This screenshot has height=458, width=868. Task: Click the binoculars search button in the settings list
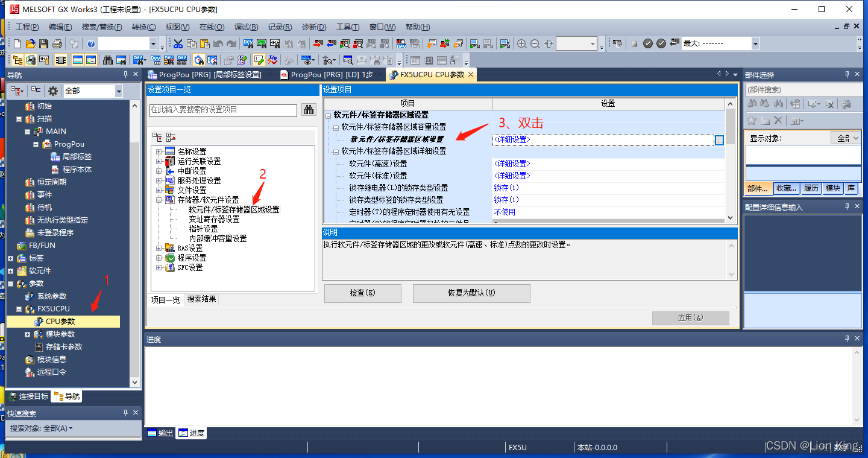point(309,110)
